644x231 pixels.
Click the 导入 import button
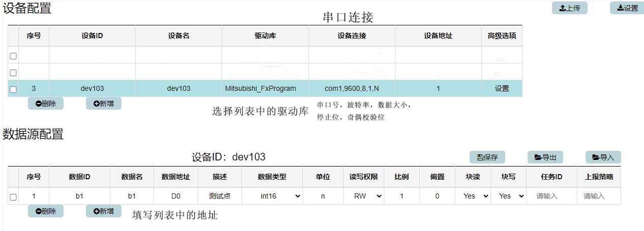pos(603,157)
